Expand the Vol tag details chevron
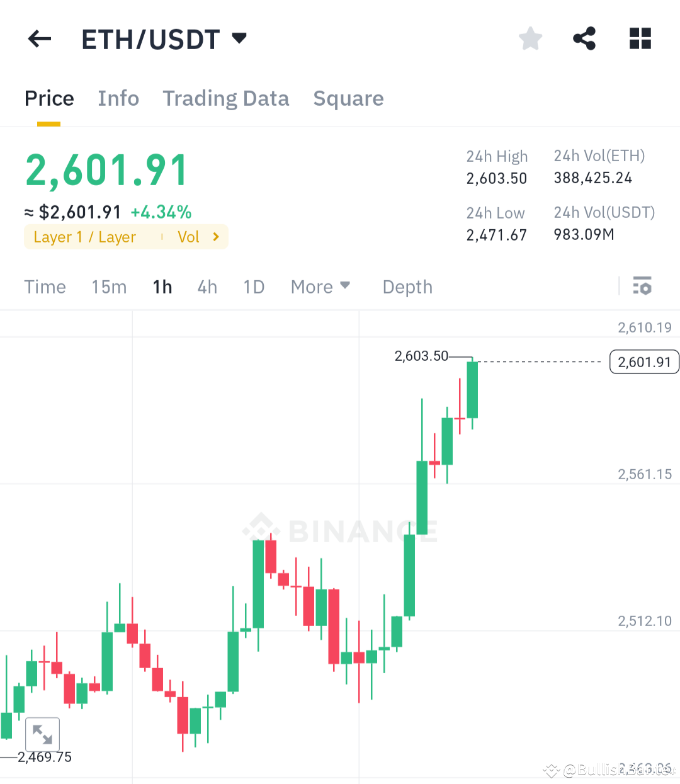The height and width of the screenshot is (784, 680). coord(215,237)
